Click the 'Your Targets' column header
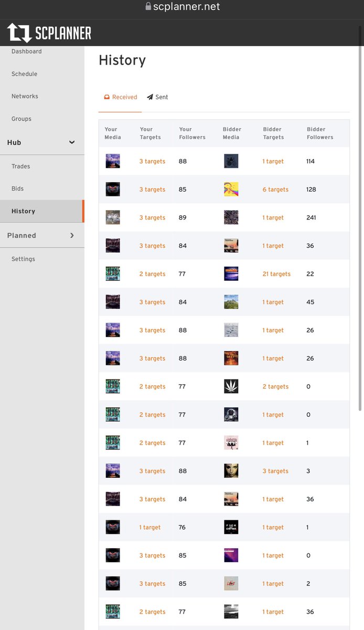 click(x=151, y=133)
